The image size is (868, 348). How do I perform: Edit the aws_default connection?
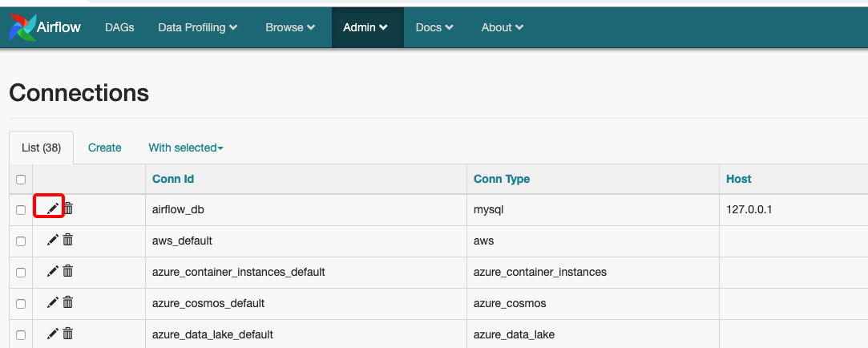pos(53,240)
